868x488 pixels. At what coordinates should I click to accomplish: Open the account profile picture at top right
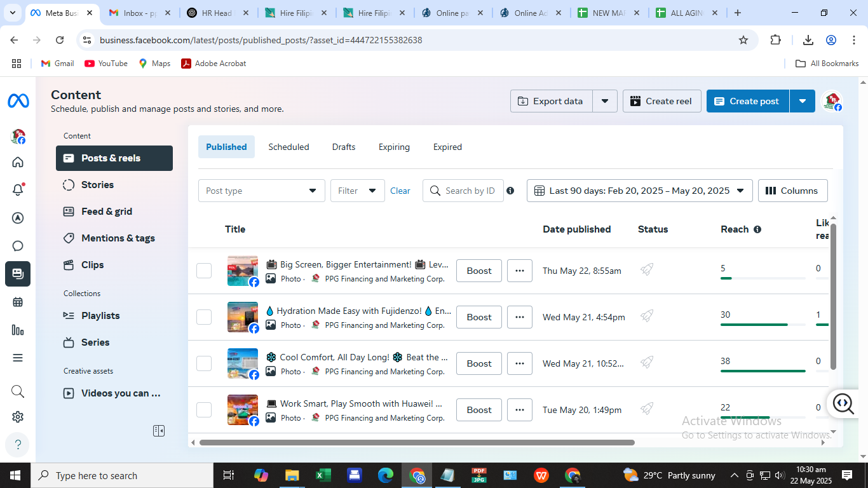pyautogui.click(x=831, y=101)
